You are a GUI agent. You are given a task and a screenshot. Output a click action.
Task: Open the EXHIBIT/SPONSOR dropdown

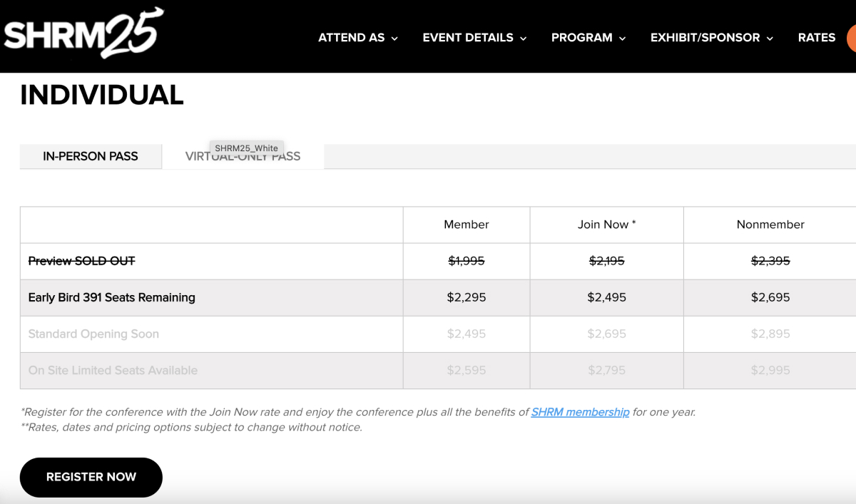click(711, 38)
